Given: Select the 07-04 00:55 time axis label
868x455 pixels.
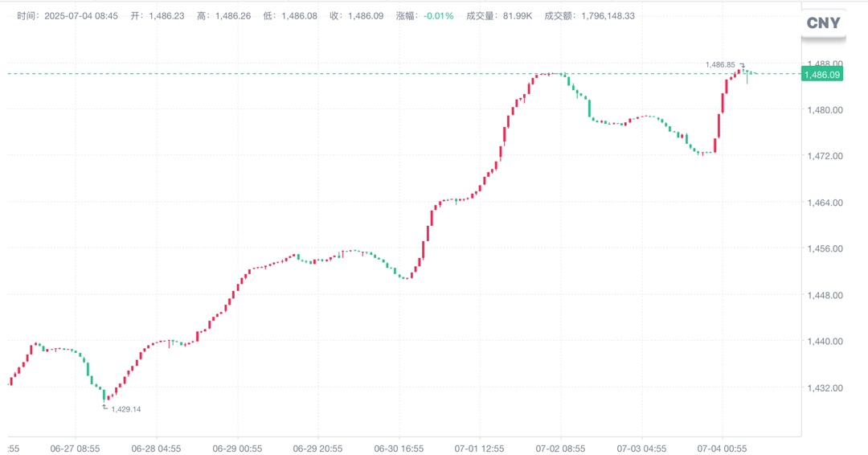Looking at the screenshot, I should [x=722, y=449].
